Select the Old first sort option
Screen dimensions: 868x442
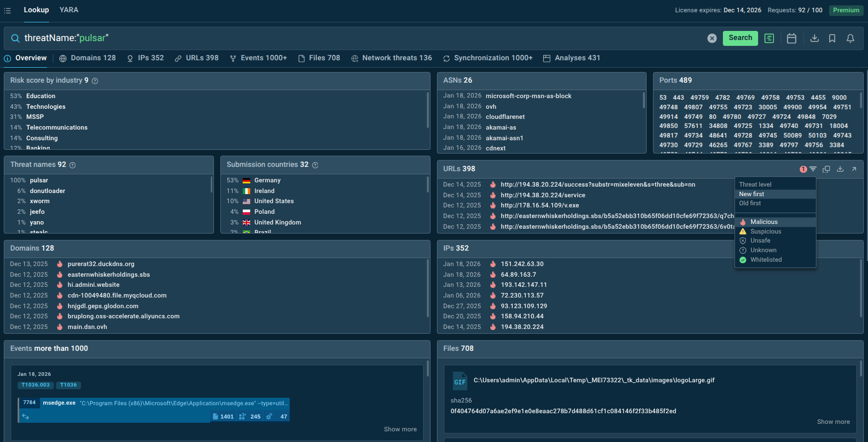click(x=750, y=203)
